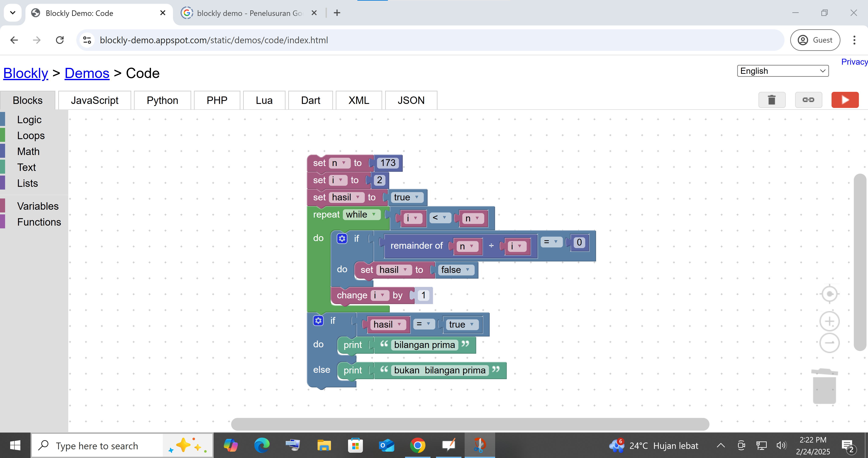The height and width of the screenshot is (458, 868).
Task: Click the trash icon to discard all blocks
Action: (772, 100)
